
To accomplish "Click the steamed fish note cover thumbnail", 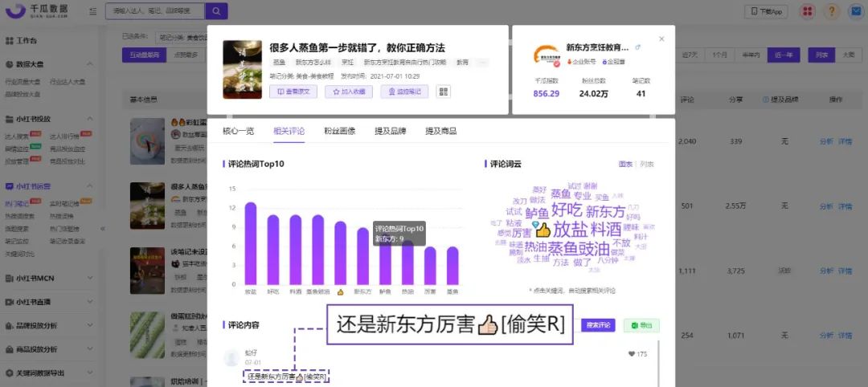I will [x=242, y=70].
